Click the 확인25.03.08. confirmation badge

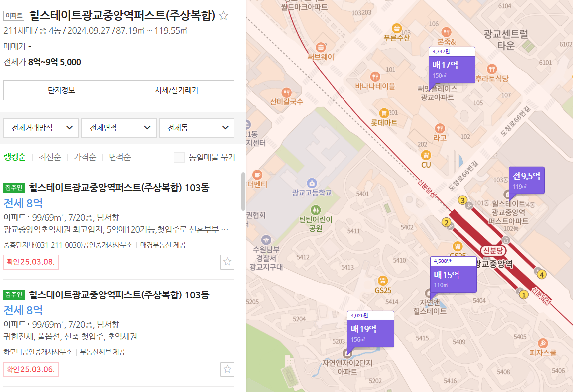[x=31, y=262]
